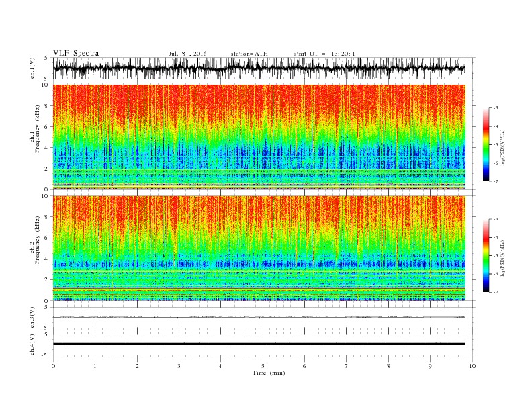The image size is (532, 411).
Task: Click the "Time (min)" x-axis label
Action: point(269,373)
